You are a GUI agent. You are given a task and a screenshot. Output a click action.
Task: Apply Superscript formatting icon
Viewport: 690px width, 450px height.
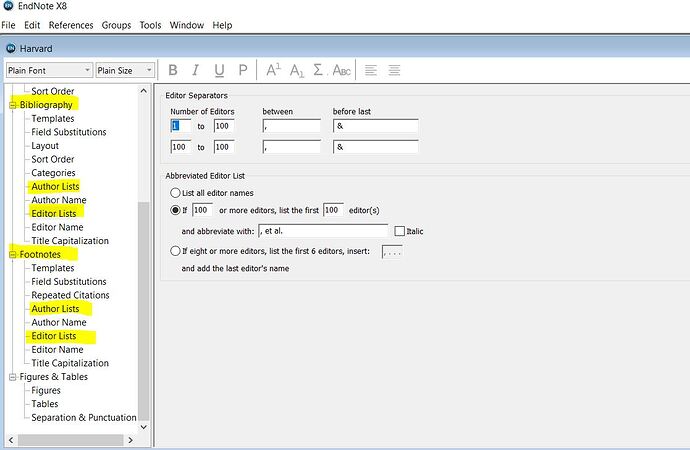(x=273, y=70)
